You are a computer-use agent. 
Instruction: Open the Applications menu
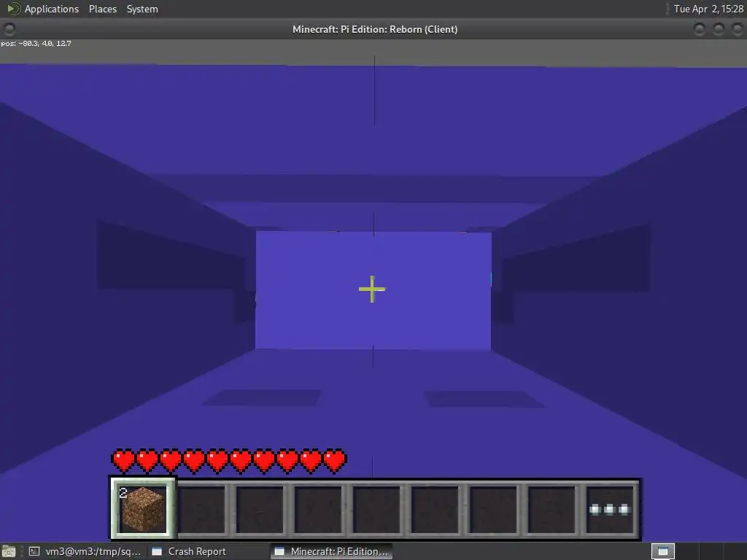pyautogui.click(x=52, y=9)
